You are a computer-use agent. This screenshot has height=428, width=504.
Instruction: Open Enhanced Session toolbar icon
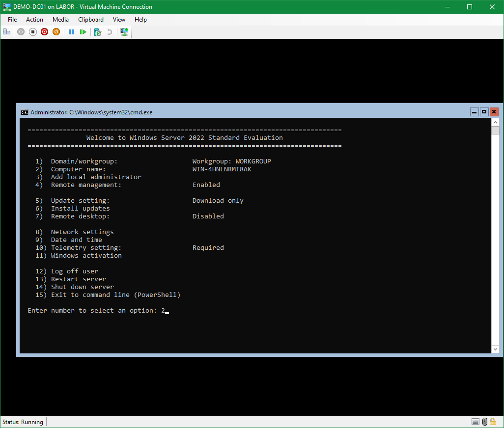(124, 32)
